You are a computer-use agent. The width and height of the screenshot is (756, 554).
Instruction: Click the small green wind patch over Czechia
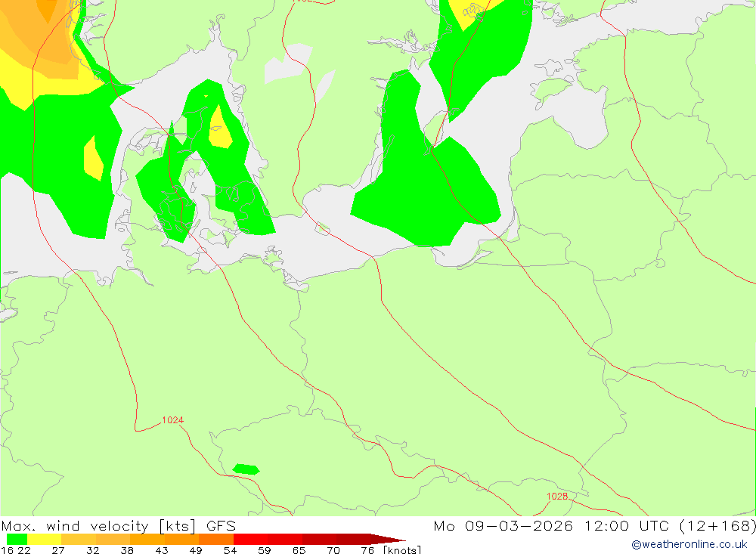[246, 469]
